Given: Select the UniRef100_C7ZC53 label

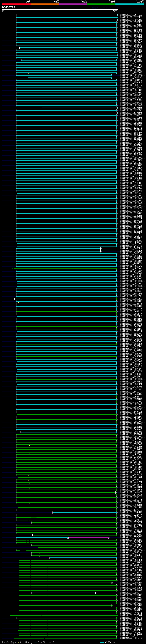Looking at the screenshot, I should point(131,110).
